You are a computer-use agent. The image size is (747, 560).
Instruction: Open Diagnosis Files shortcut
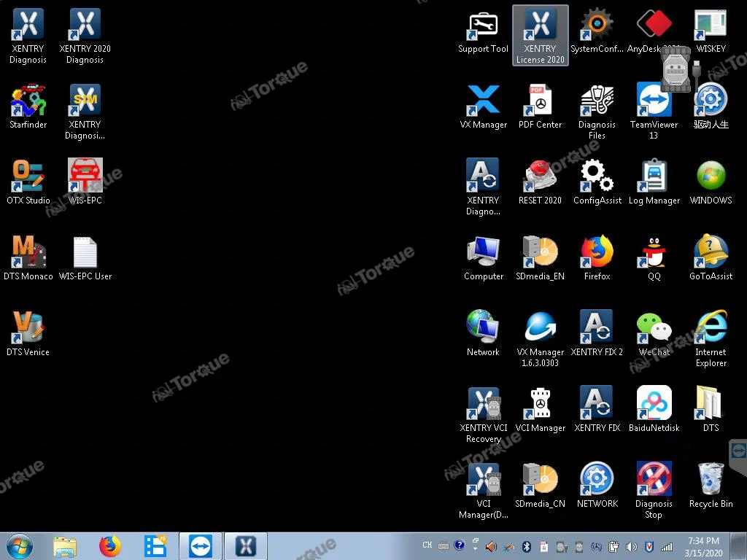tap(597, 112)
